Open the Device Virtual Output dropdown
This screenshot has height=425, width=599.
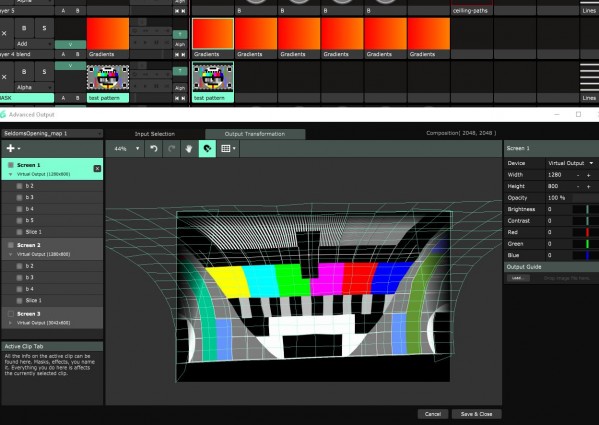pos(571,163)
